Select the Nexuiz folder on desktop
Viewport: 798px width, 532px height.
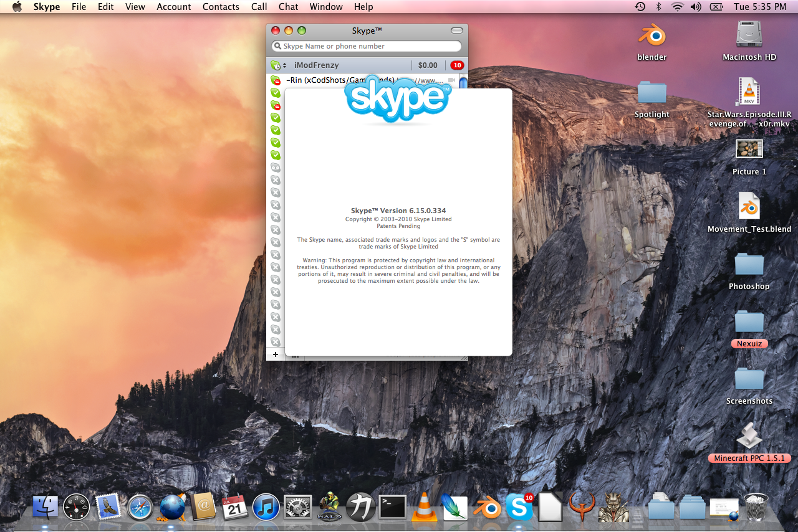click(x=749, y=321)
